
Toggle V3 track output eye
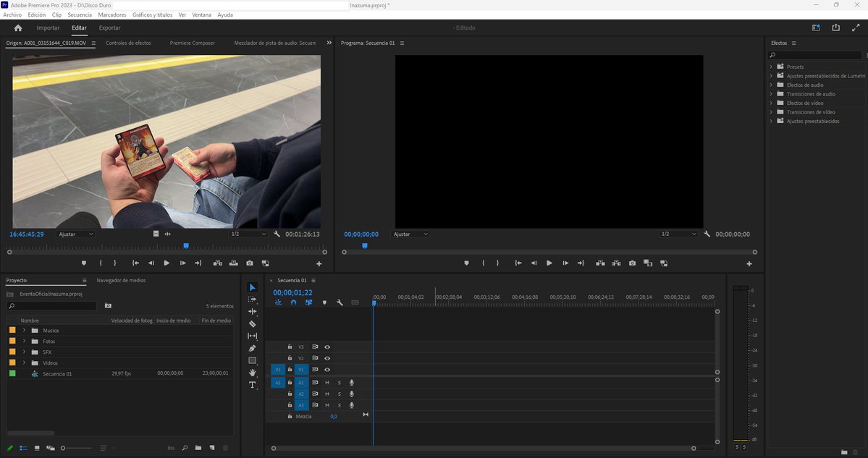[327, 347]
